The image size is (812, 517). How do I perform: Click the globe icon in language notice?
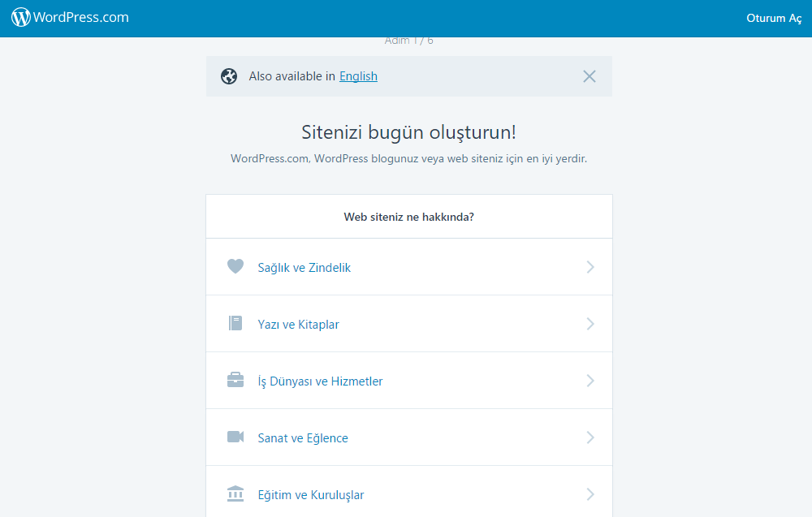pos(229,76)
